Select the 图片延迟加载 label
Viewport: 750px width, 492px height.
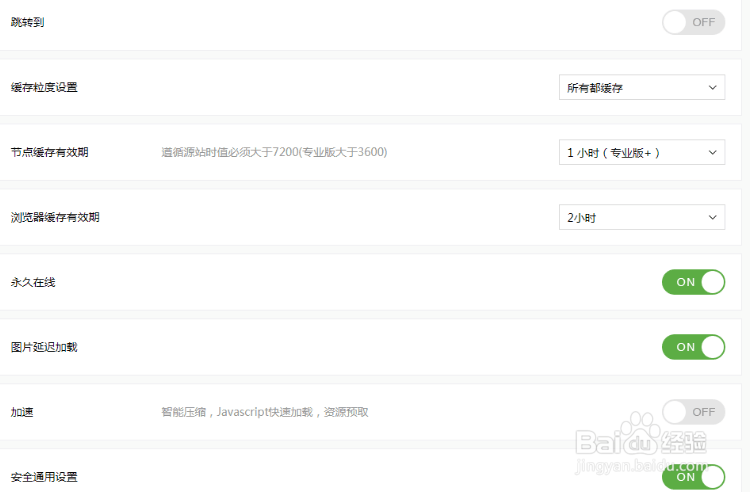click(x=44, y=347)
